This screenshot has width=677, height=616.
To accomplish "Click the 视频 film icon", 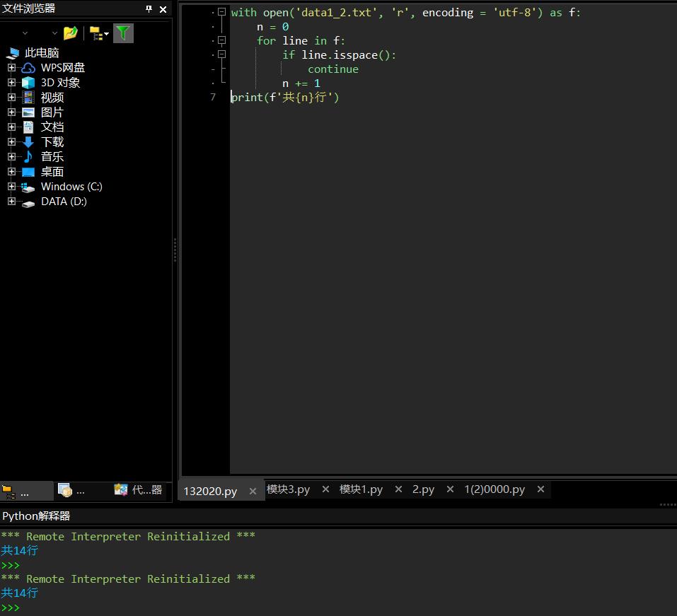I will [x=28, y=98].
